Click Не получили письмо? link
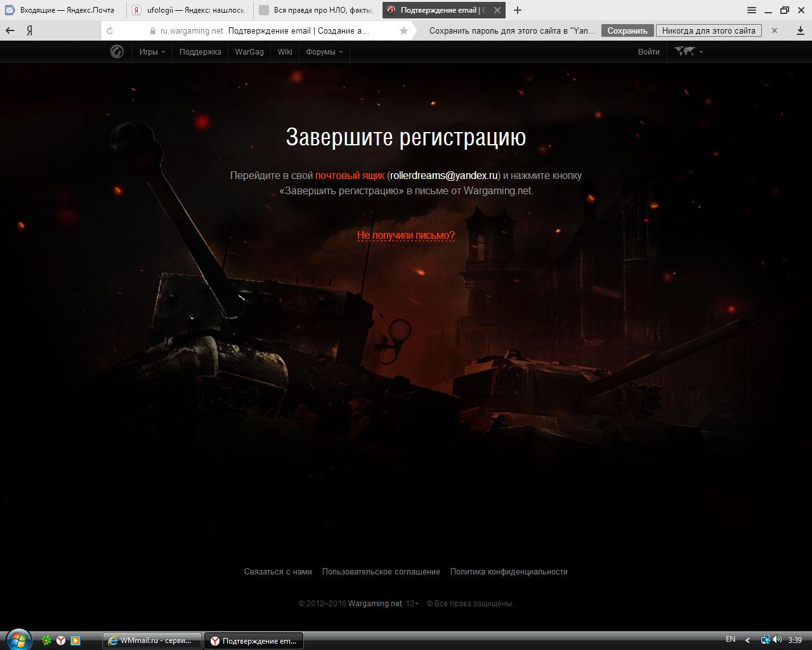The image size is (812, 650). [x=406, y=235]
